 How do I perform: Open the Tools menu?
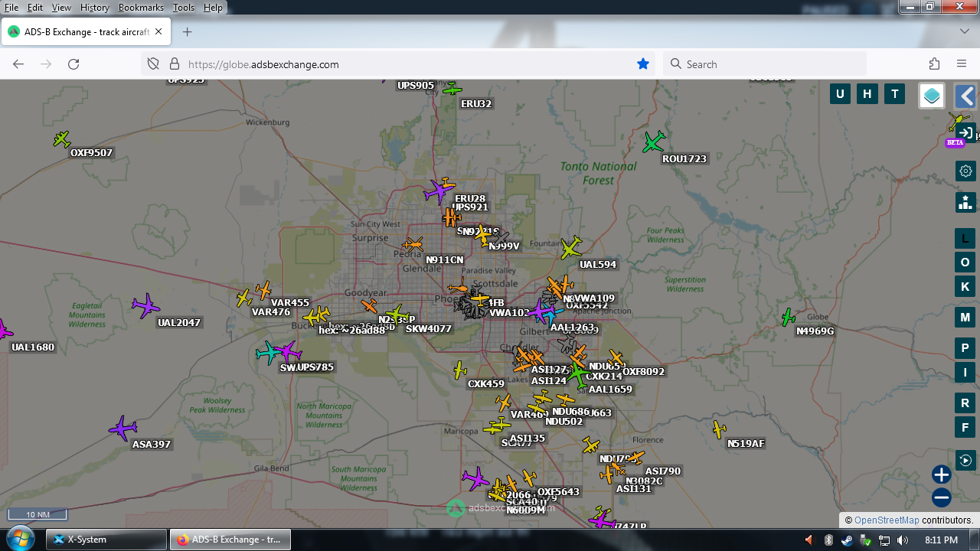pyautogui.click(x=184, y=8)
